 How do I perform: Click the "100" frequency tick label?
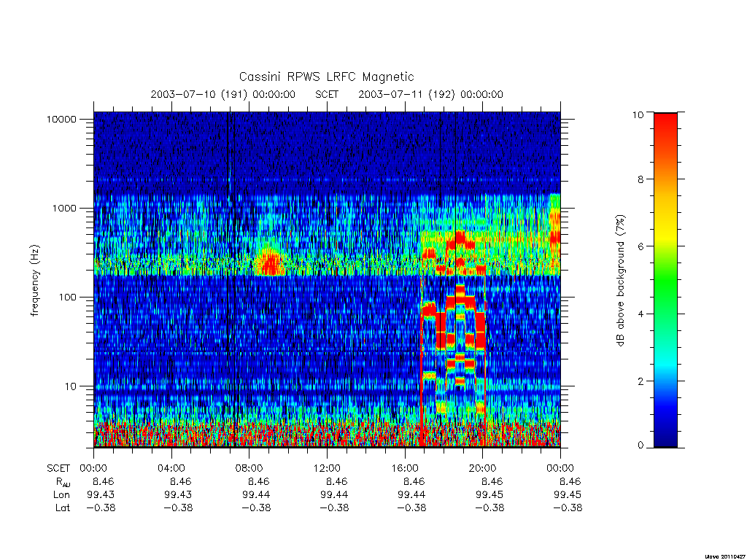tap(68, 297)
